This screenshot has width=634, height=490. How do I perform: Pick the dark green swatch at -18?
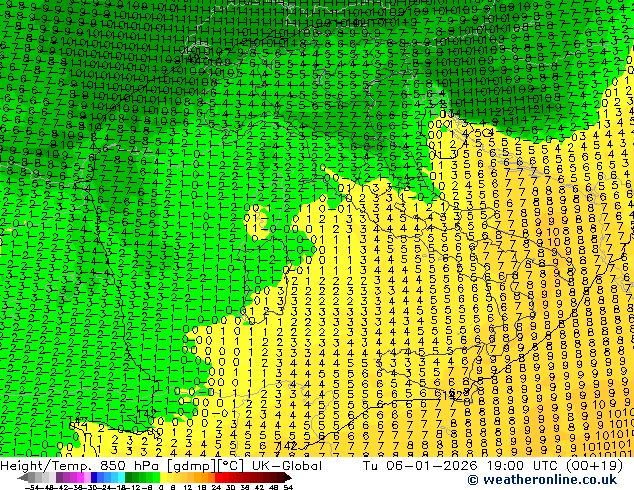point(128,477)
